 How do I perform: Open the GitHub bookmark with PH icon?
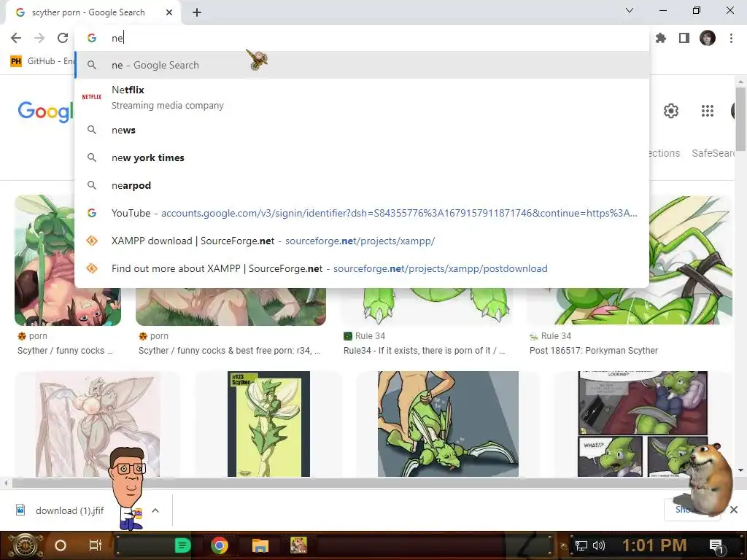(42, 61)
